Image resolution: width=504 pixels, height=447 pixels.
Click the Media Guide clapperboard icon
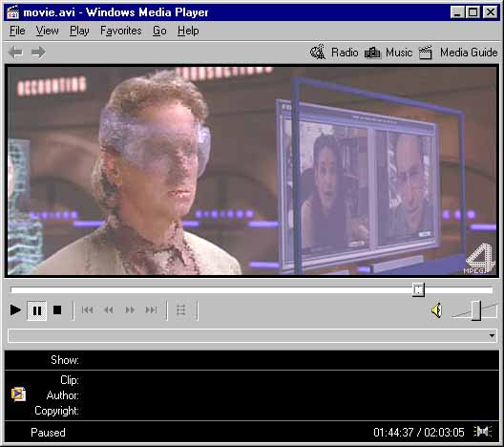tap(426, 53)
